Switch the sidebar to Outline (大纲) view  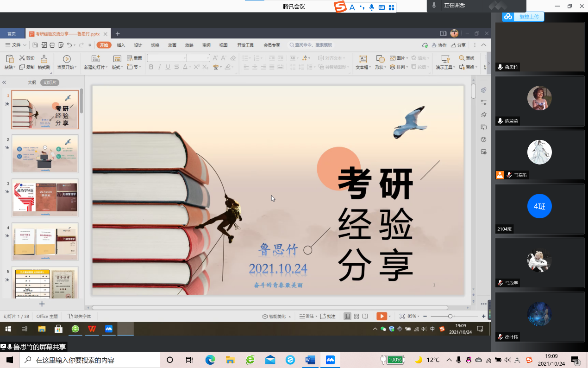(x=31, y=82)
